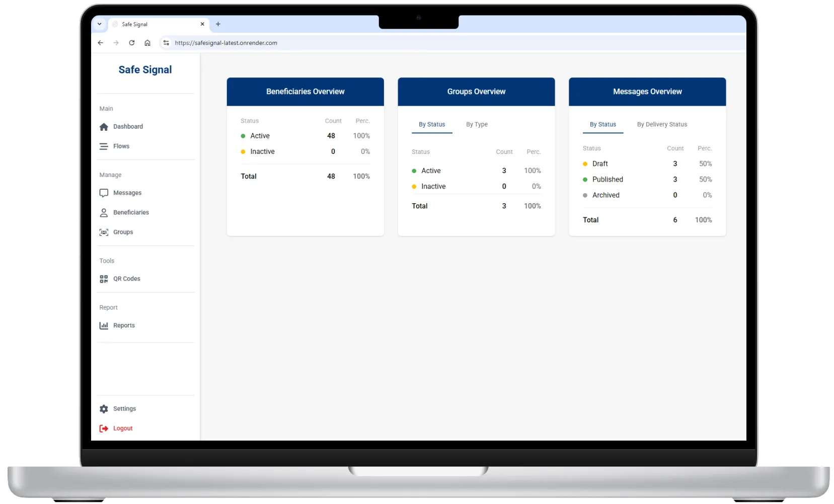Go back with the browser back arrow

101,43
